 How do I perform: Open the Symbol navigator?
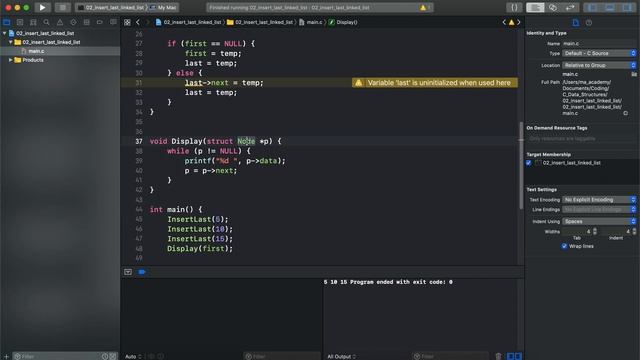tap(33, 22)
